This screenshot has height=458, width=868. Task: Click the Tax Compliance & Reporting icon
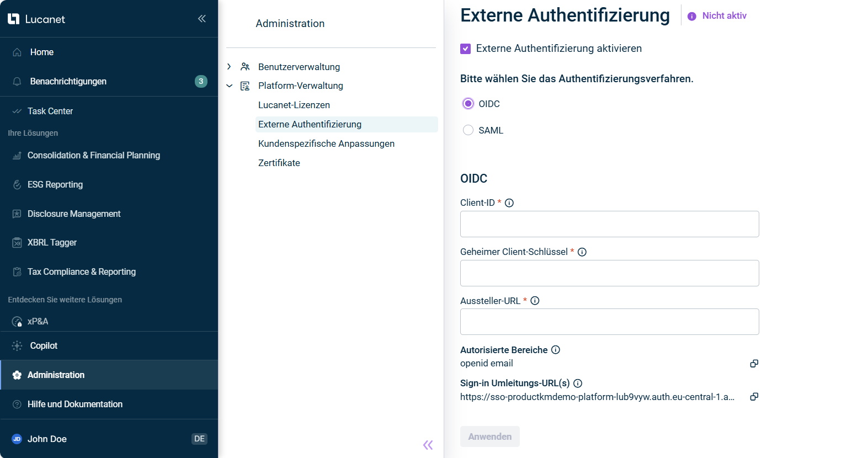(17, 271)
